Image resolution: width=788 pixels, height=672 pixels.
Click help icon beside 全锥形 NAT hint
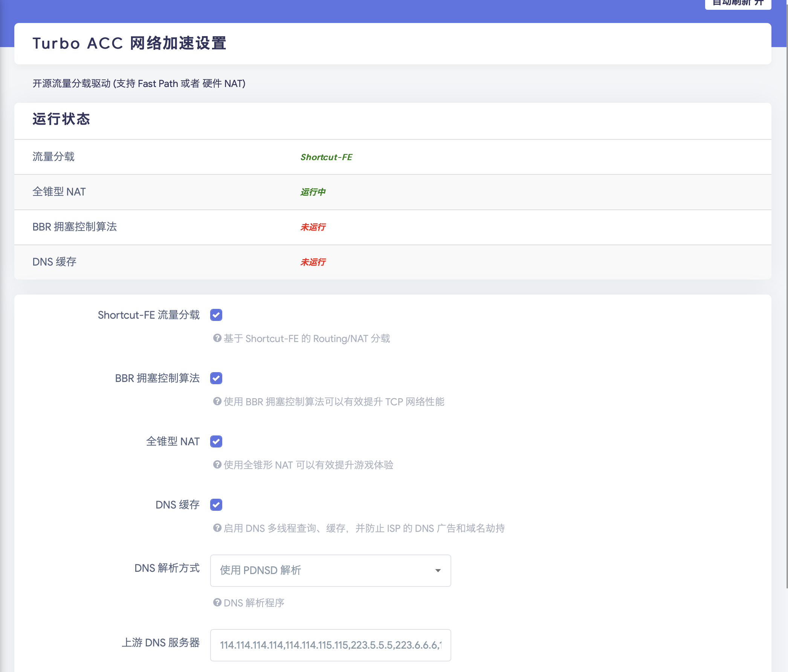coord(217,464)
